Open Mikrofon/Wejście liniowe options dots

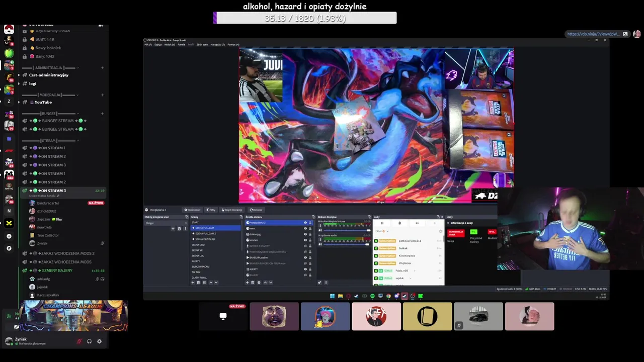[x=320, y=226]
